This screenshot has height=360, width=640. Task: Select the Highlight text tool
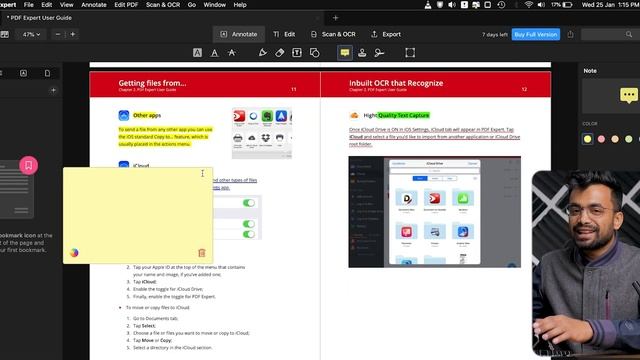(197, 53)
